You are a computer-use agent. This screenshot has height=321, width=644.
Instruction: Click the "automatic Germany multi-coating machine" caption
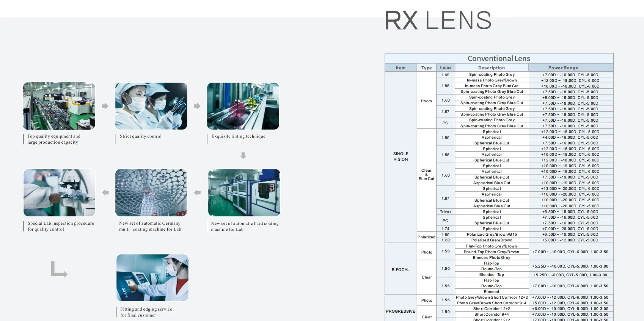[x=150, y=226]
